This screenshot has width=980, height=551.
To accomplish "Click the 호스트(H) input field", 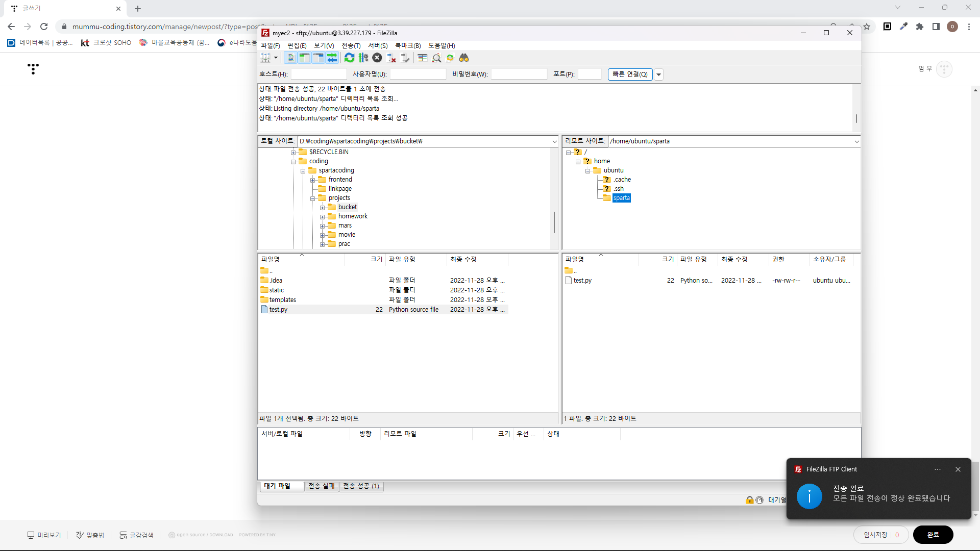I will [x=318, y=74].
